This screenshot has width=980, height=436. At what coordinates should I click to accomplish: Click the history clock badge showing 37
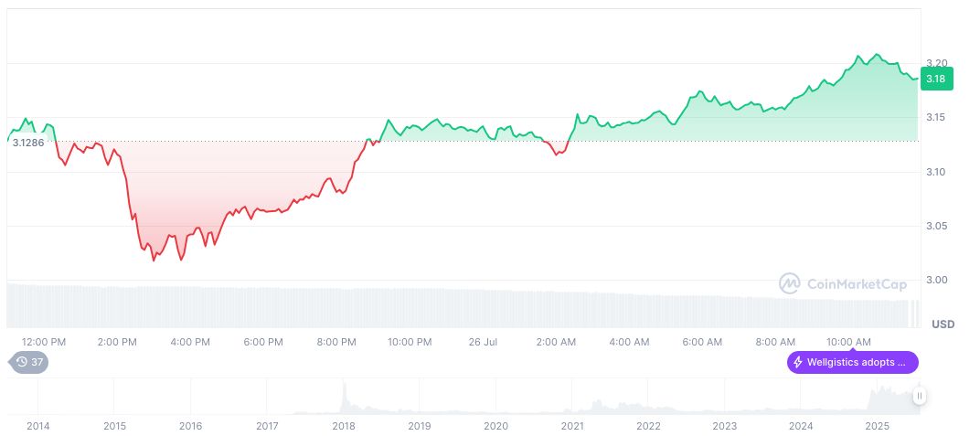point(29,362)
